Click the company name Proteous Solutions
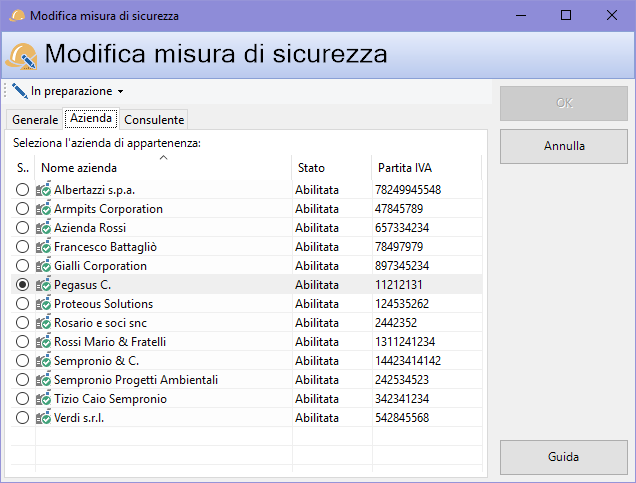636x483 pixels. 103,304
